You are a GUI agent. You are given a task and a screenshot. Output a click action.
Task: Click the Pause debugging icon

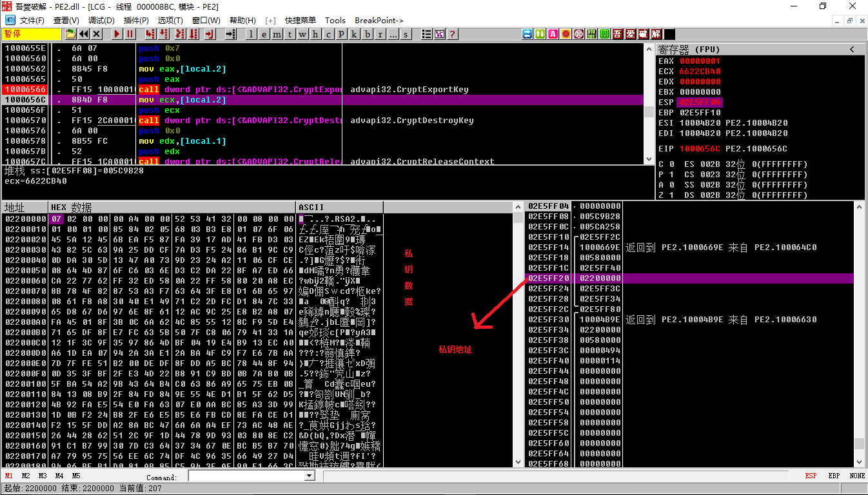click(130, 34)
